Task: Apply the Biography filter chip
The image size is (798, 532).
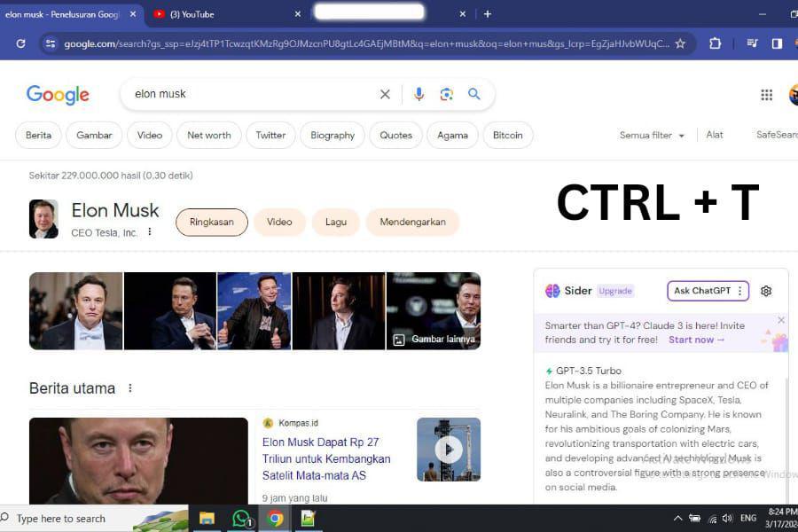Action: point(332,136)
